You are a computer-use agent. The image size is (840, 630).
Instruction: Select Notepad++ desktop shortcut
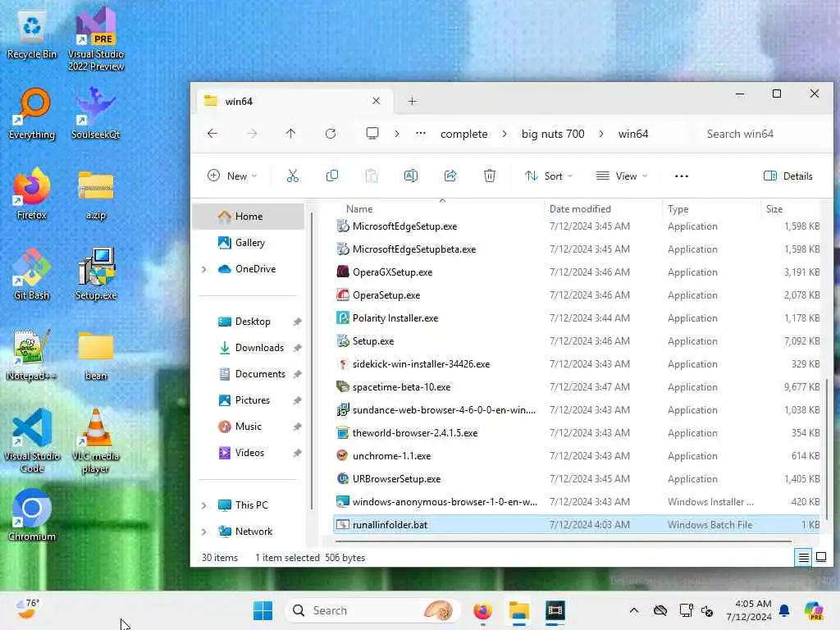[32, 354]
